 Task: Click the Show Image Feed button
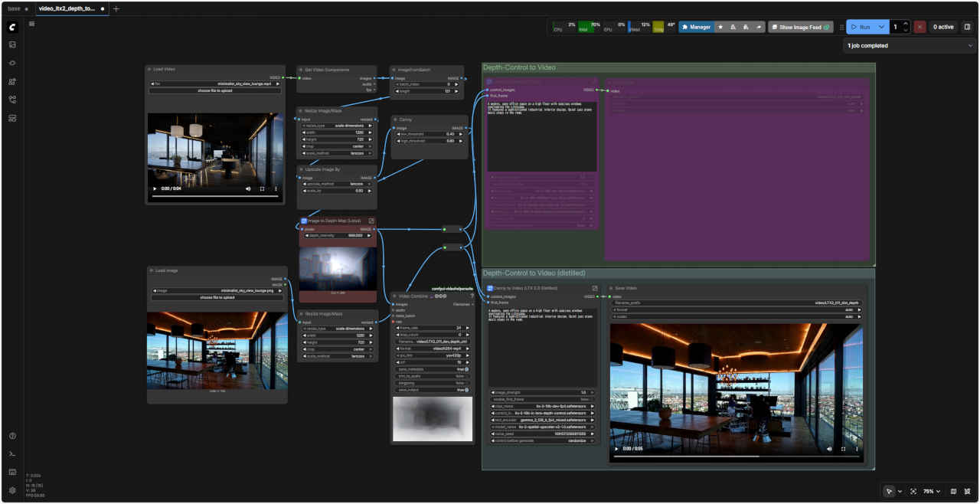click(800, 27)
